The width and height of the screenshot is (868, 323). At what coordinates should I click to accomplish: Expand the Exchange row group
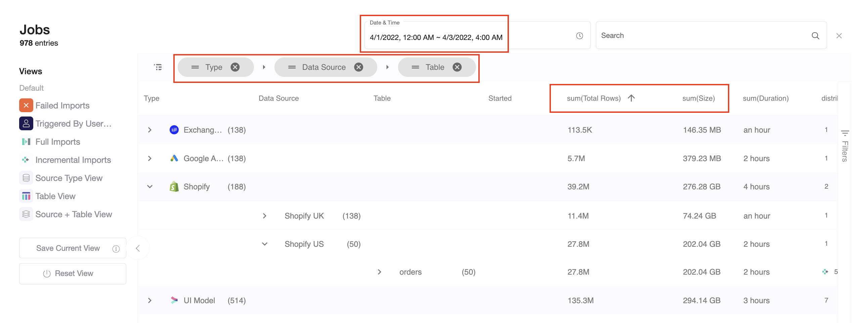149,130
